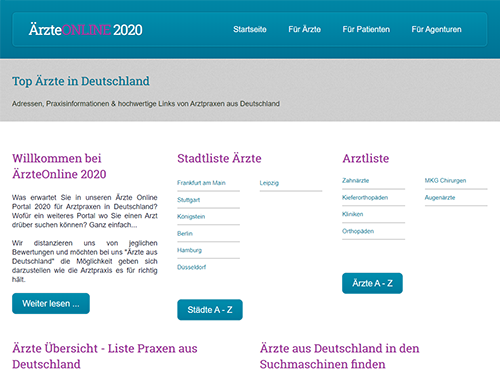This screenshot has height=380, width=500.
Task: Open the Für Ärzte menu item
Action: pos(304,29)
